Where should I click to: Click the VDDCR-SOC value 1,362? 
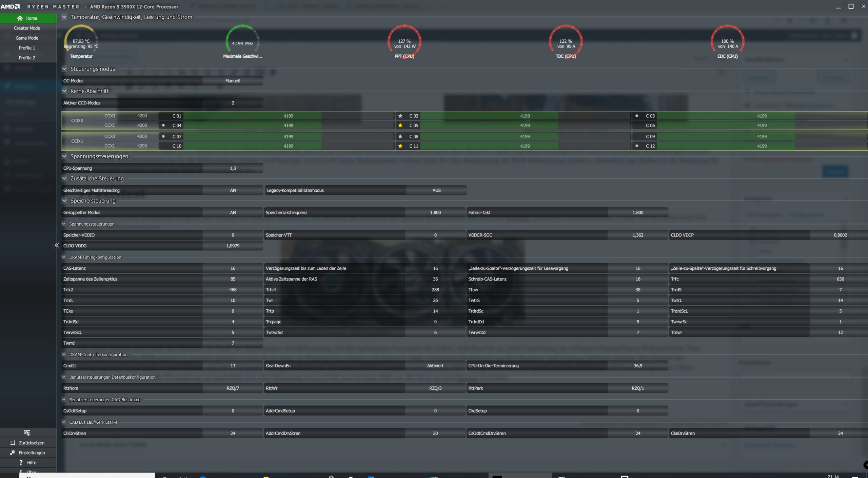point(638,235)
